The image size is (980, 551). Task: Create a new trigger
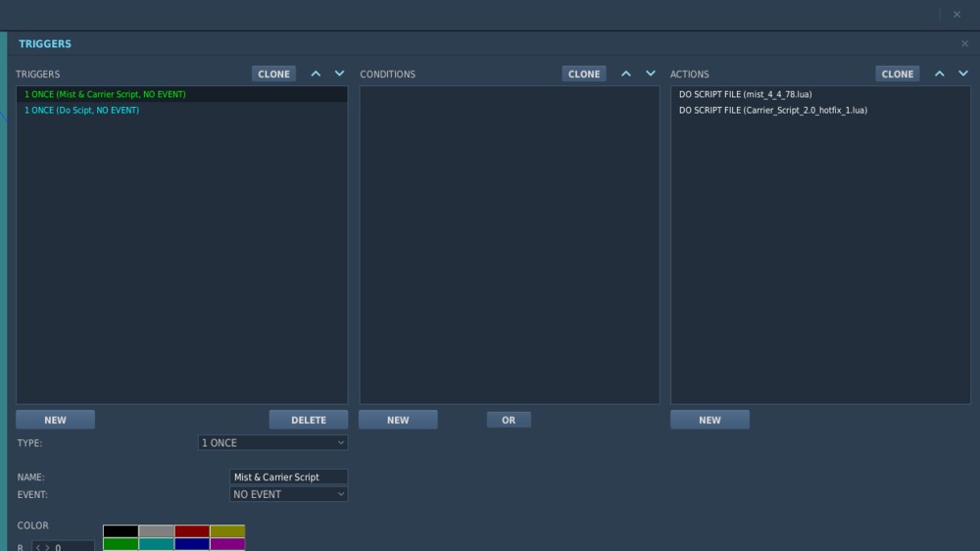pyautogui.click(x=55, y=420)
